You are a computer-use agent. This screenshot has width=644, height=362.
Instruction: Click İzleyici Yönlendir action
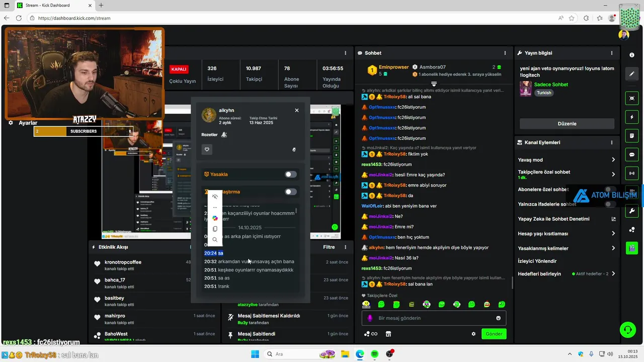[x=537, y=261]
